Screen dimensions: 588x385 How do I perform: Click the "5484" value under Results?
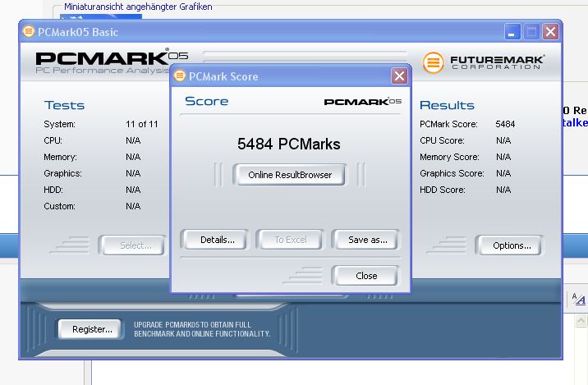pos(505,124)
